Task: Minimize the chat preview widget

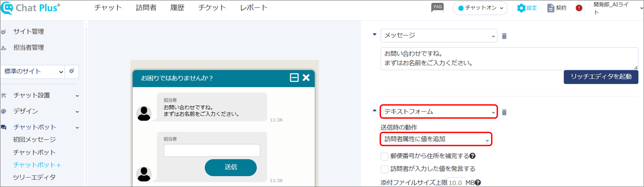Action: (x=294, y=77)
